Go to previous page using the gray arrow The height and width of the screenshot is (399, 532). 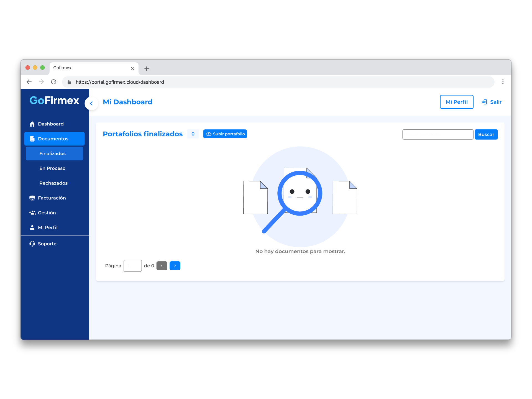tap(162, 266)
